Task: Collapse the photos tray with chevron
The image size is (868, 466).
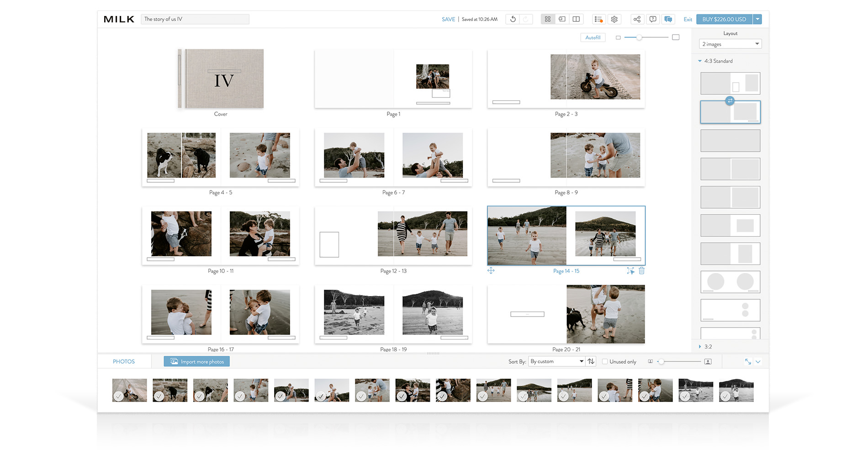Action: click(758, 362)
